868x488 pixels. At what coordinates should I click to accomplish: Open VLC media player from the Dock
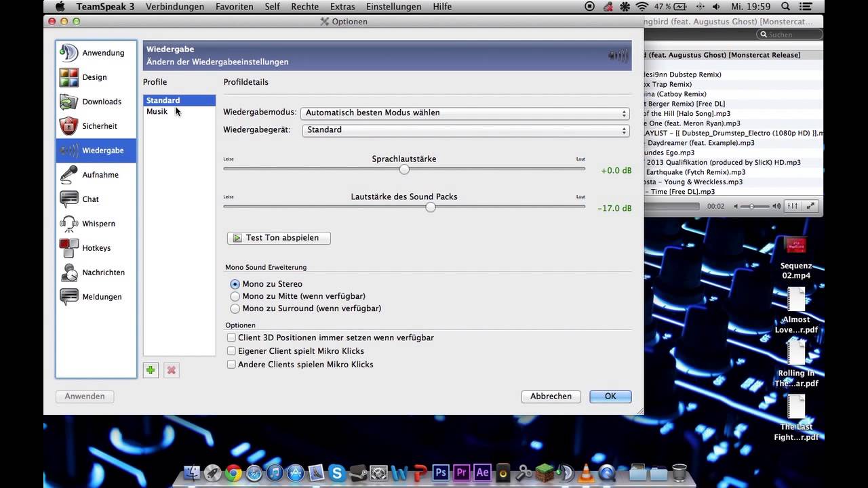(587, 472)
